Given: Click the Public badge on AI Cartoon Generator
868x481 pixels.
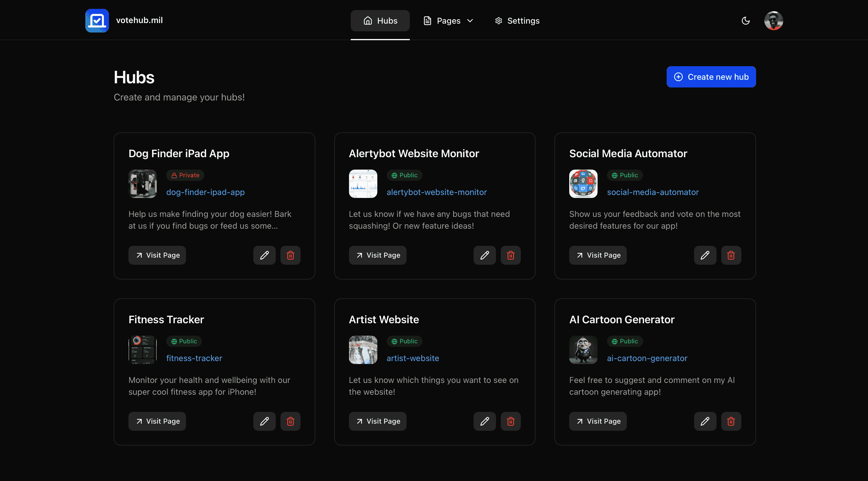Looking at the screenshot, I should 625,341.
